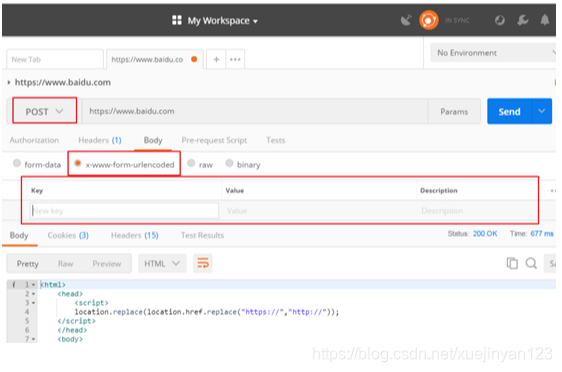Click the Value input cell

(319, 211)
